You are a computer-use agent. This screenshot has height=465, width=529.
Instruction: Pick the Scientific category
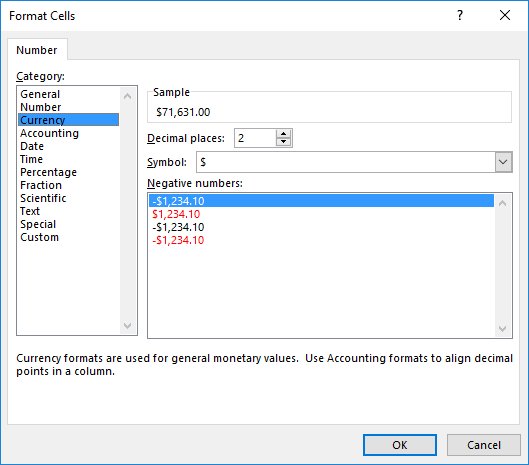pos(43,198)
